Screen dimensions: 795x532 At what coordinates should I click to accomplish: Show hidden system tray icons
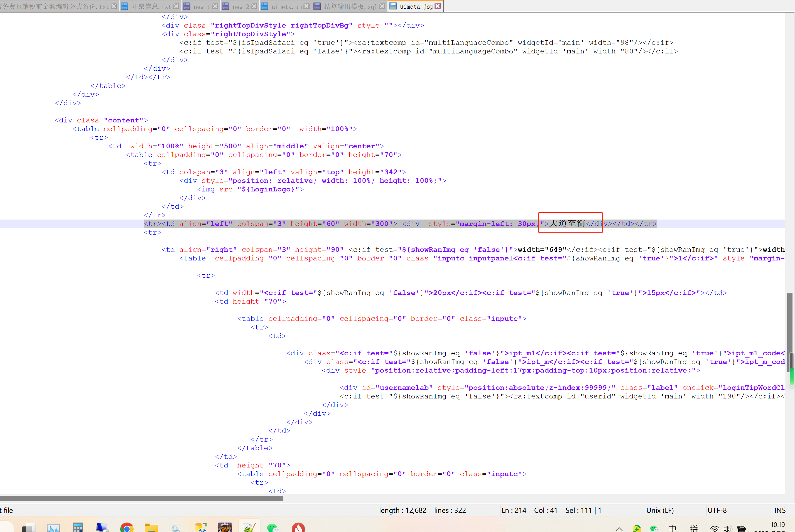pyautogui.click(x=619, y=529)
